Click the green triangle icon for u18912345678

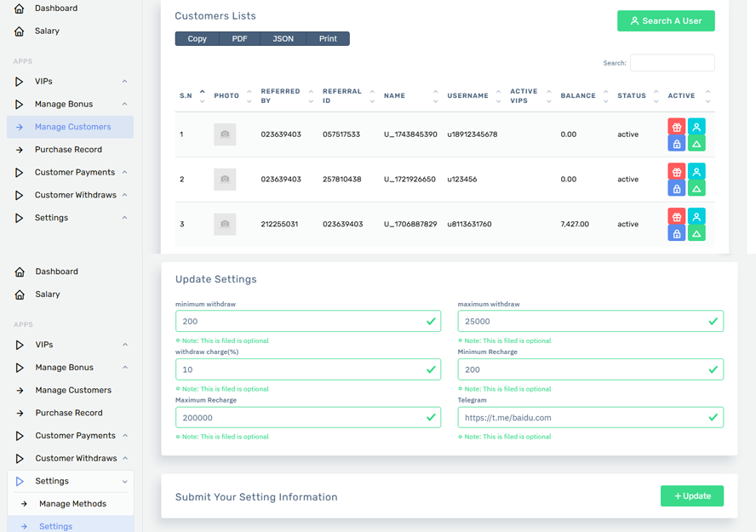point(696,143)
